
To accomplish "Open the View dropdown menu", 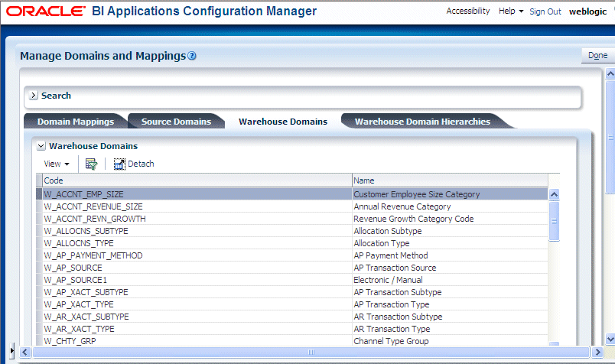I will [57, 164].
